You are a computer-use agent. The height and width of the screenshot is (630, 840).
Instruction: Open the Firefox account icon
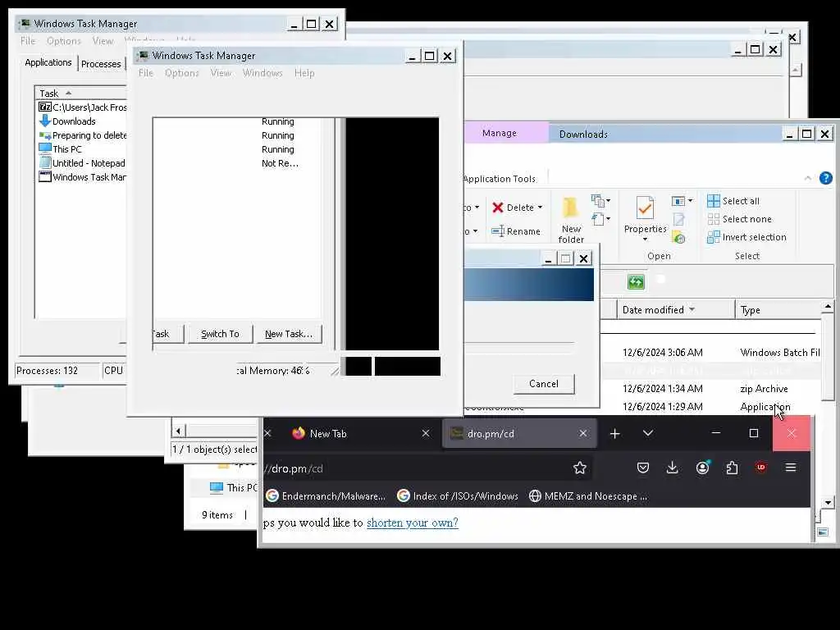(x=702, y=468)
